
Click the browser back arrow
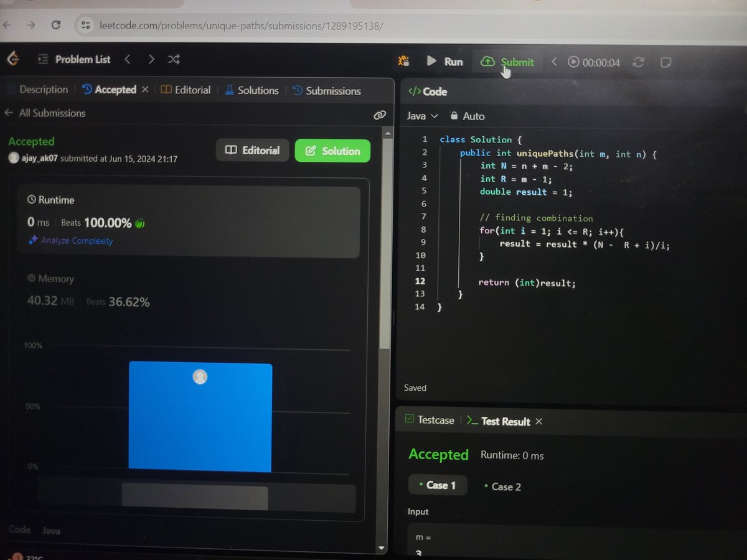[x=7, y=25]
